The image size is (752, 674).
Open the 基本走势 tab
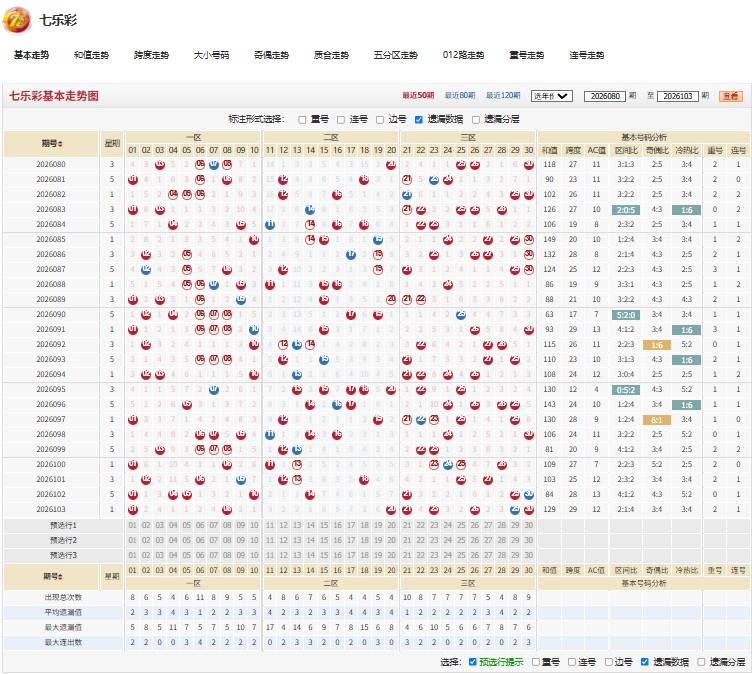pyautogui.click(x=31, y=55)
